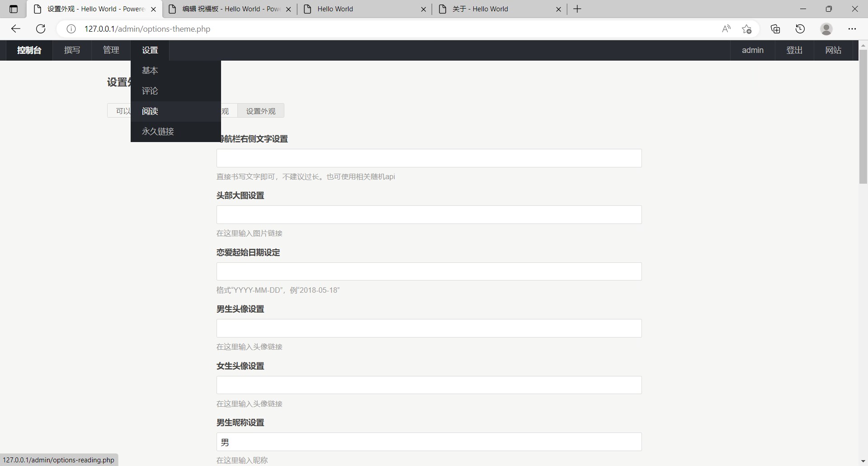Open the 控制台 menu
The height and width of the screenshot is (466, 868).
point(29,50)
